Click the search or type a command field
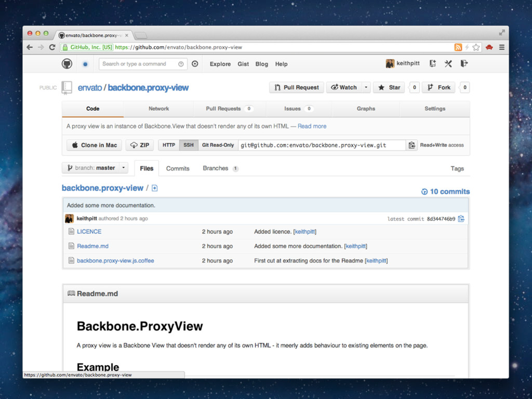 pyautogui.click(x=143, y=64)
